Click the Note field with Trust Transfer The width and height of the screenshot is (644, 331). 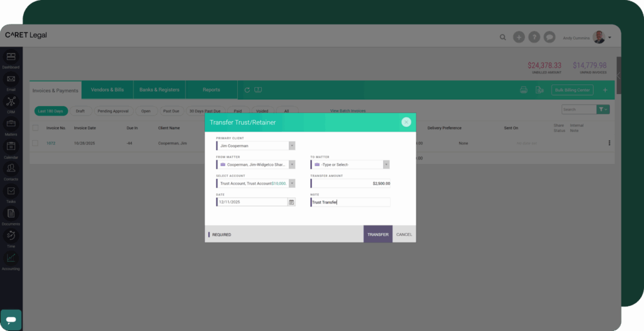point(350,202)
